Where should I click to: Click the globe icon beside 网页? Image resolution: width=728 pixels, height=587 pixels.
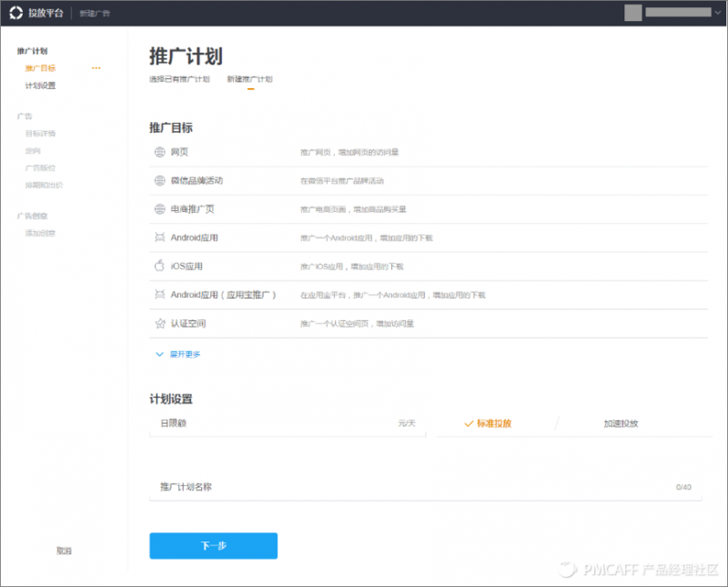click(x=160, y=152)
